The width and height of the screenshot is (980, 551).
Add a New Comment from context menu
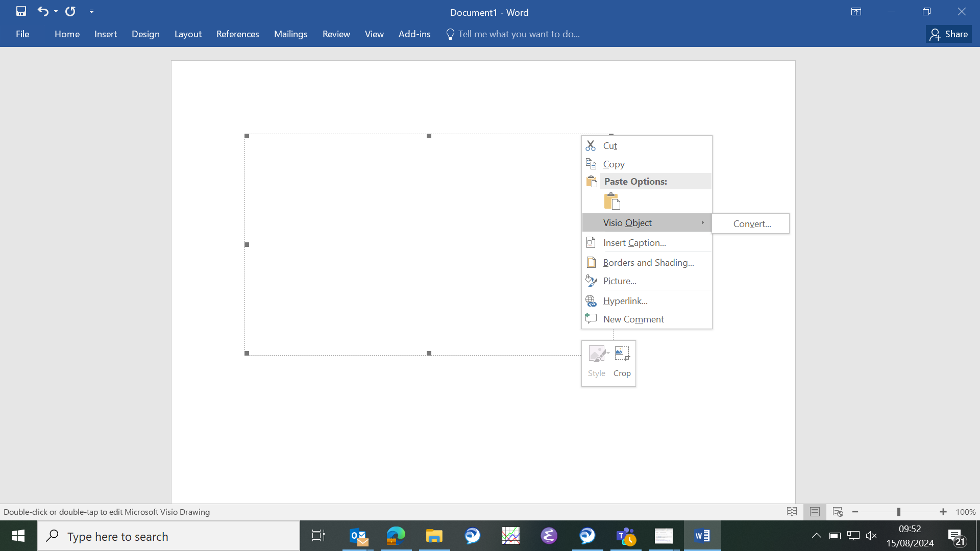tap(647, 319)
